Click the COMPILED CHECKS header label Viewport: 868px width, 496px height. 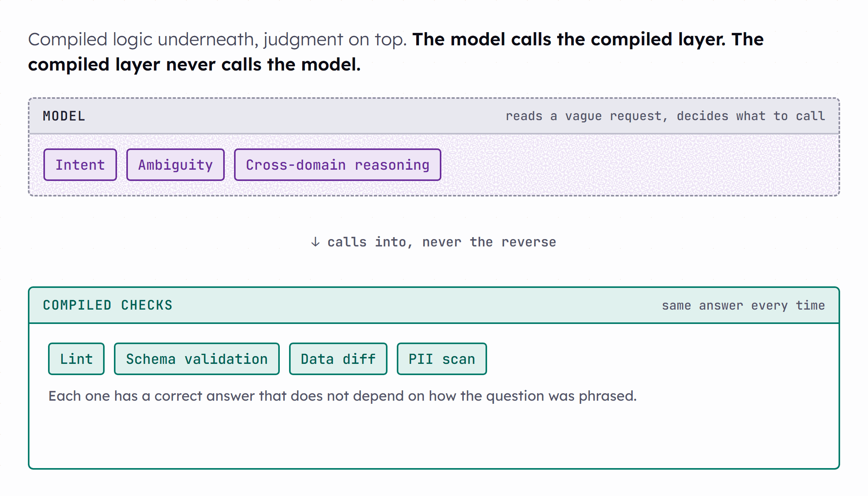pyautogui.click(x=108, y=305)
